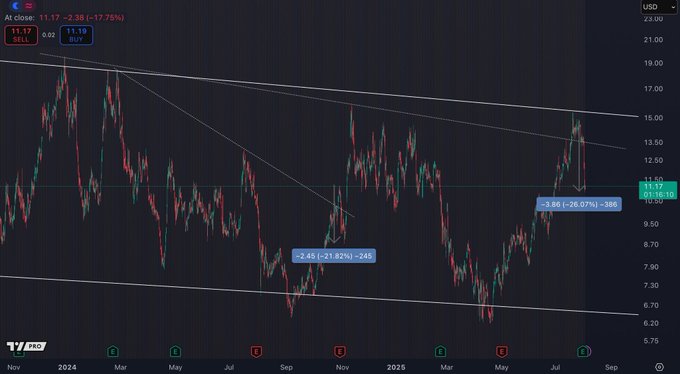Click the crescent moon icon at top
680x374 pixels.
point(16,6)
